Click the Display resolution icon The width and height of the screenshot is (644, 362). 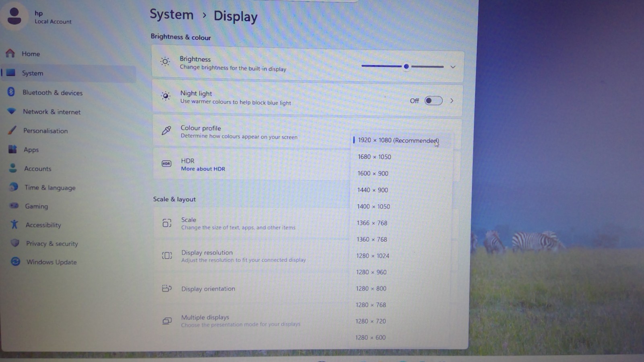167,255
